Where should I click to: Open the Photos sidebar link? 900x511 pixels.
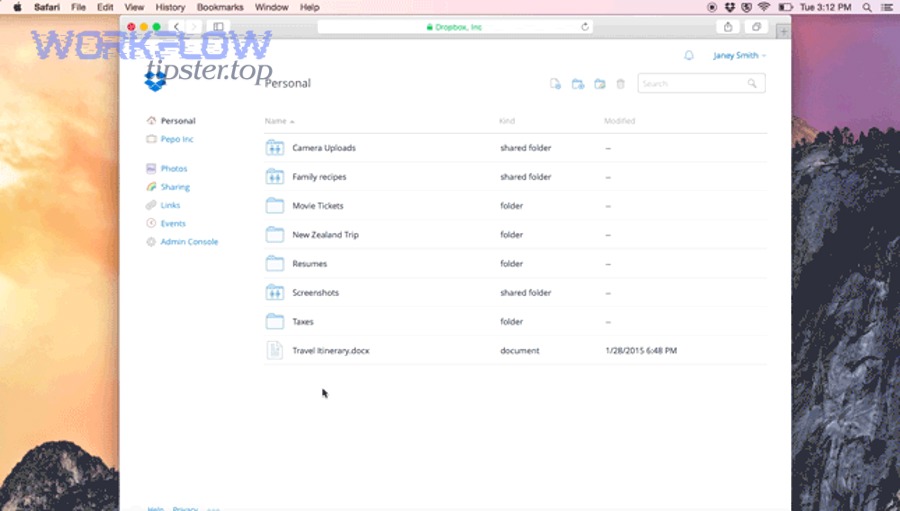(x=173, y=169)
